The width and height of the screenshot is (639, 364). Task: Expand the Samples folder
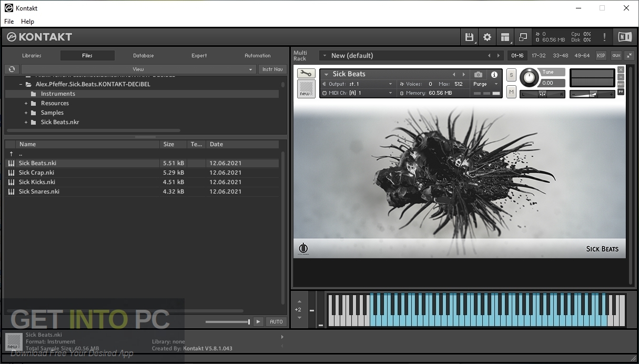[x=26, y=113]
